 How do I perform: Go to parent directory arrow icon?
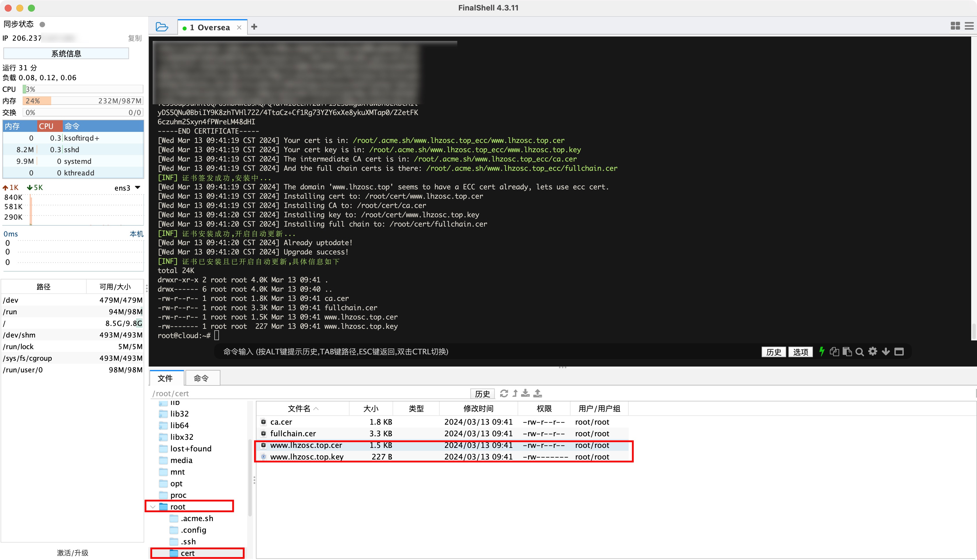tap(515, 393)
